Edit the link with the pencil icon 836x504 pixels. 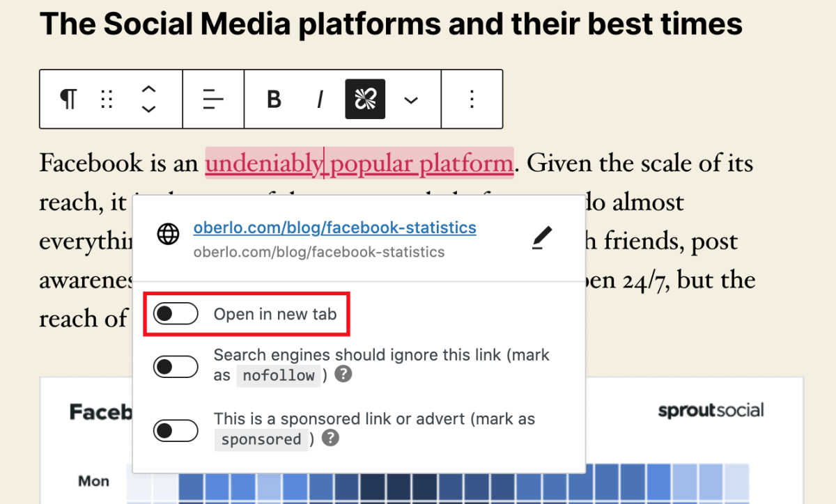pyautogui.click(x=541, y=237)
